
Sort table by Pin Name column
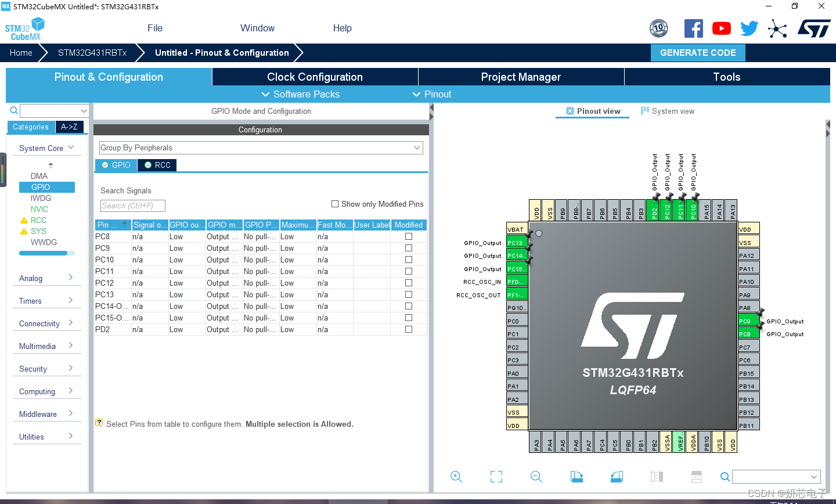(x=113, y=225)
